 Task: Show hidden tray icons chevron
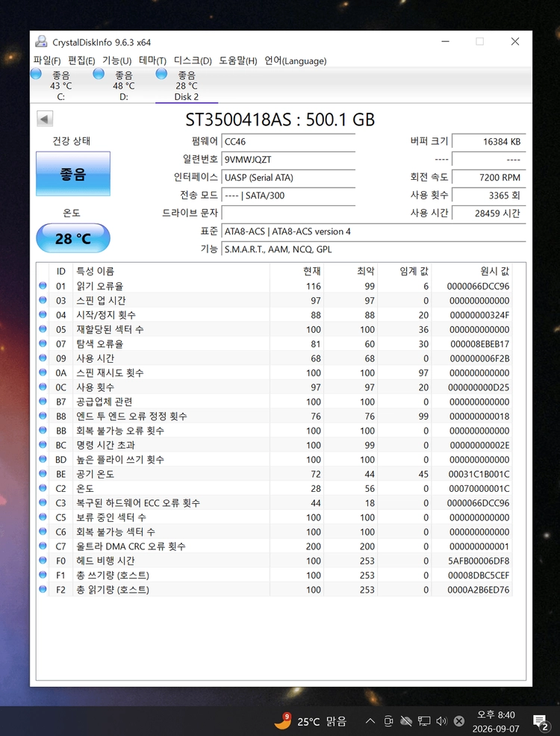point(370,721)
